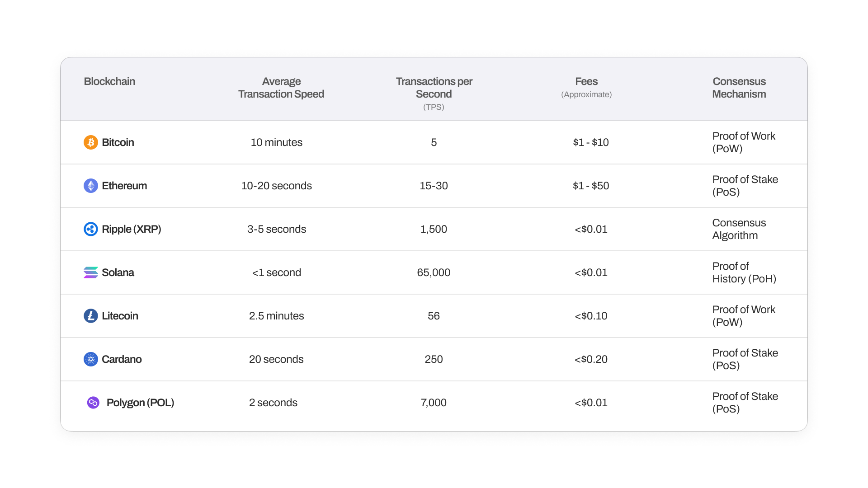Select the Blockchain column header
The height and width of the screenshot is (488, 868).
pos(109,81)
